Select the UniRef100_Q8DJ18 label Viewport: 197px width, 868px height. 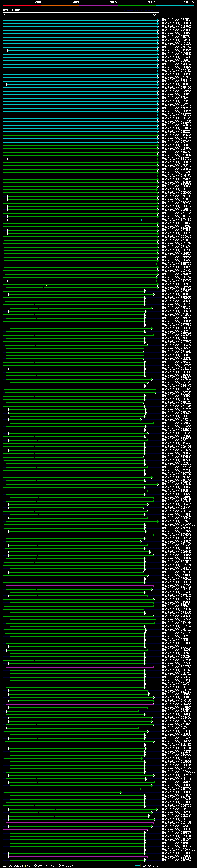pos(177,189)
